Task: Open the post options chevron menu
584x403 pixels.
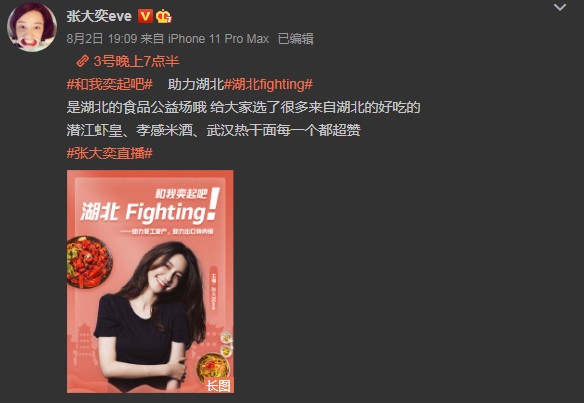Action: click(x=560, y=7)
